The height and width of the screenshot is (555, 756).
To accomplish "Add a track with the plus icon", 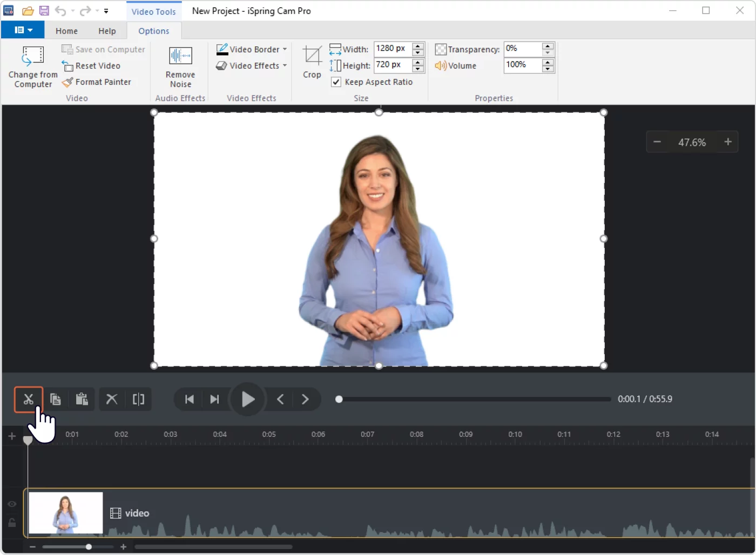I will (12, 436).
